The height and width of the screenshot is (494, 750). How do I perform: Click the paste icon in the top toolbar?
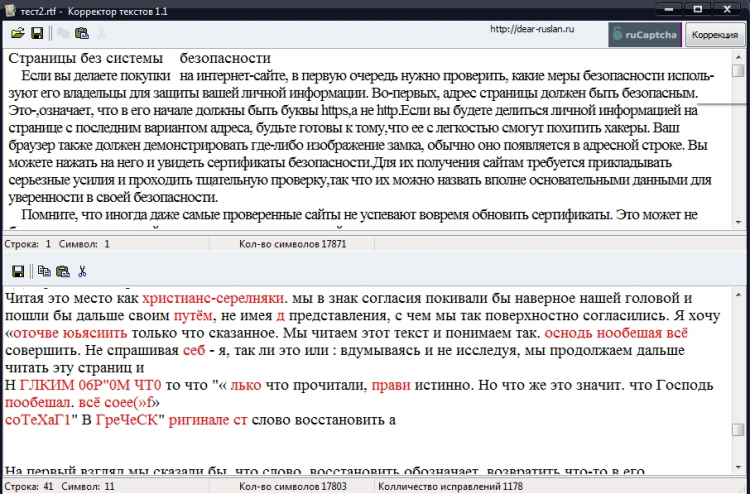point(80,34)
